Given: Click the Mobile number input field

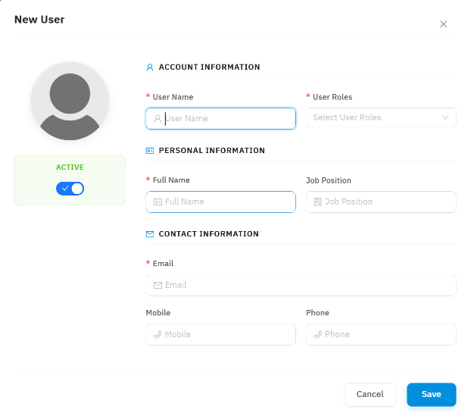Looking at the screenshot, I should (x=221, y=334).
